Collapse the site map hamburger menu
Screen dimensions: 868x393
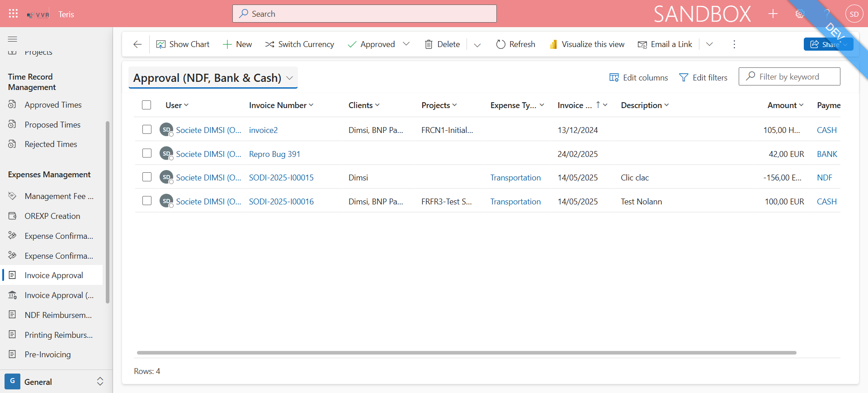coord(13,39)
